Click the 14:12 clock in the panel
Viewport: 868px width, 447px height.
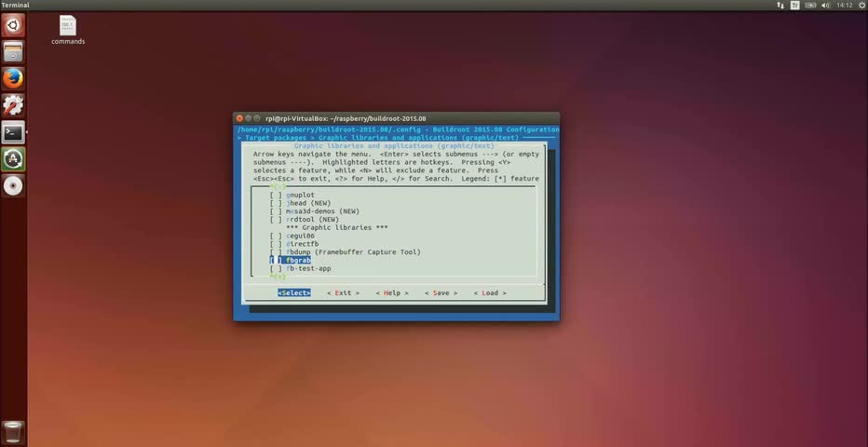(x=844, y=5)
